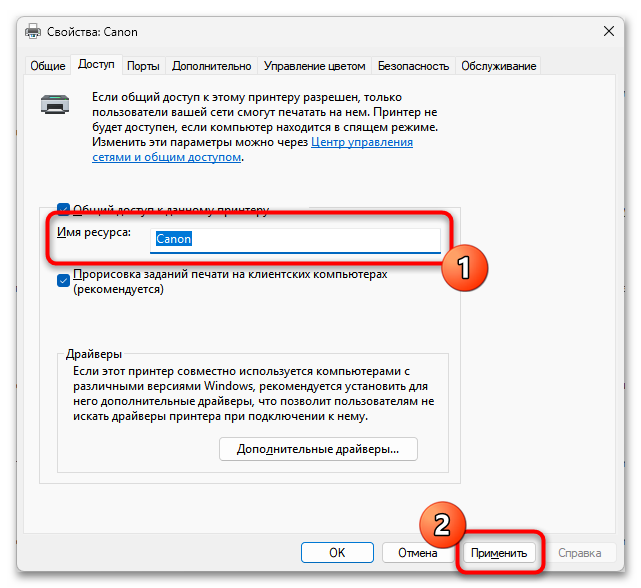641x588 pixels.
Task: Close the Свойства: Canon dialog
Action: pos(609,31)
